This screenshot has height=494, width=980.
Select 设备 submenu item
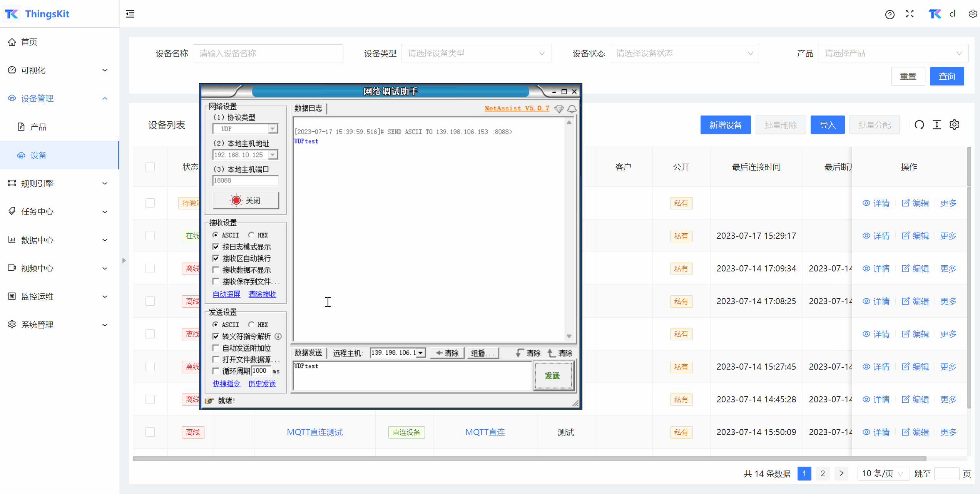pyautogui.click(x=60, y=155)
